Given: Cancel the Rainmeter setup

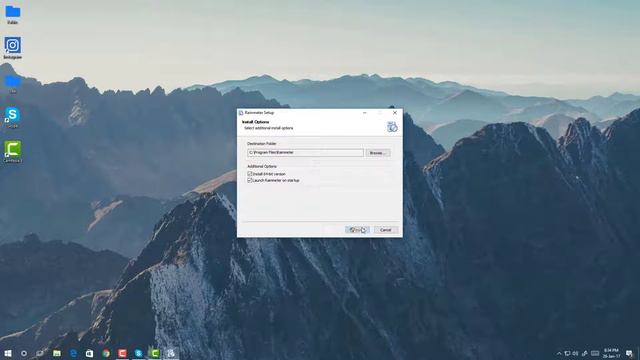Looking at the screenshot, I should (385, 230).
